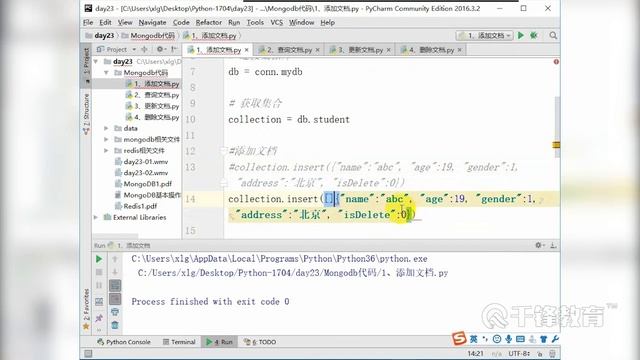Select day23-01.wmv in the project tree
This screenshot has height=360, width=640.
point(141,162)
